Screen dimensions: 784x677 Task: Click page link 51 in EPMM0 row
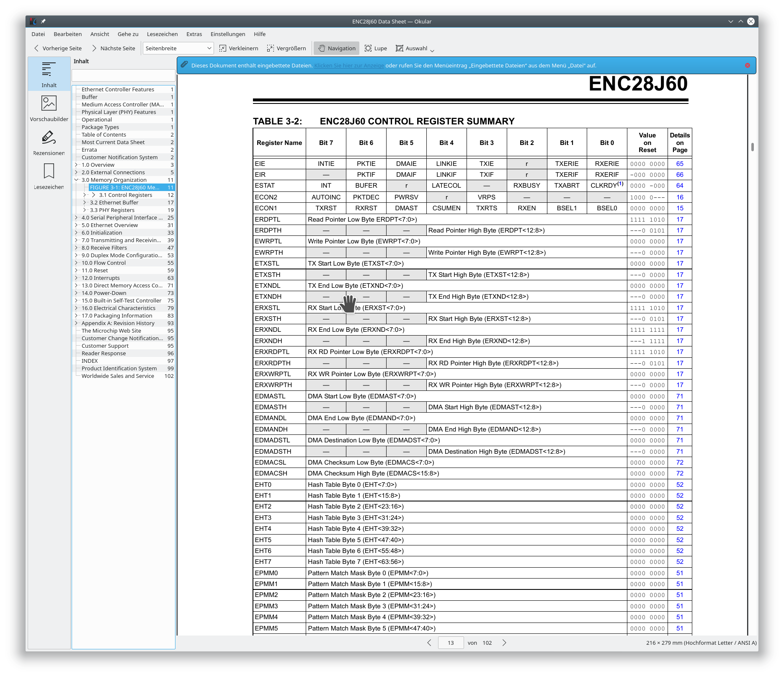coord(680,573)
